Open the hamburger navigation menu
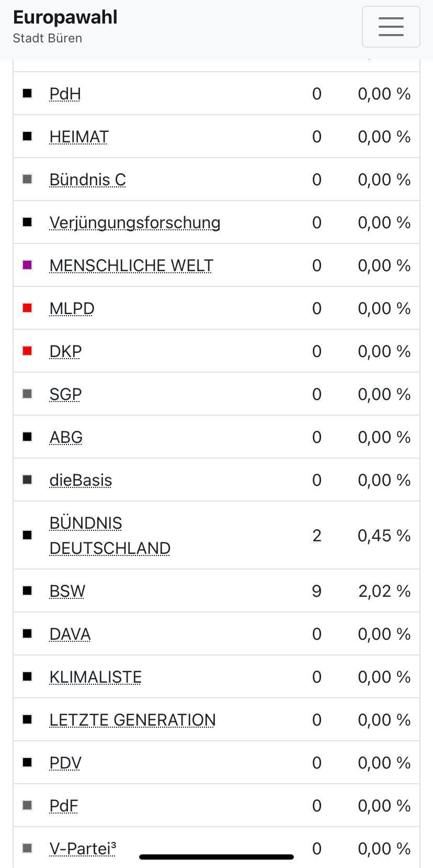The image size is (433, 868). pos(391,27)
